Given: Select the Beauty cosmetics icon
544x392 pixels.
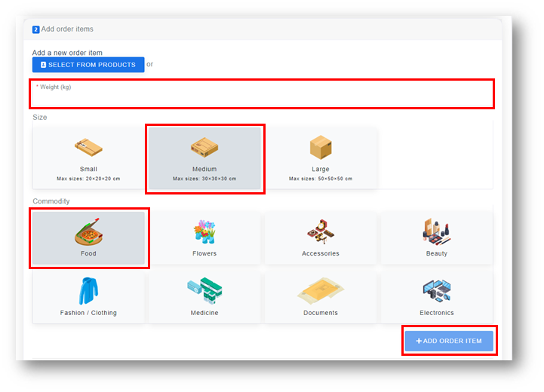Looking at the screenshot, I should [x=436, y=232].
